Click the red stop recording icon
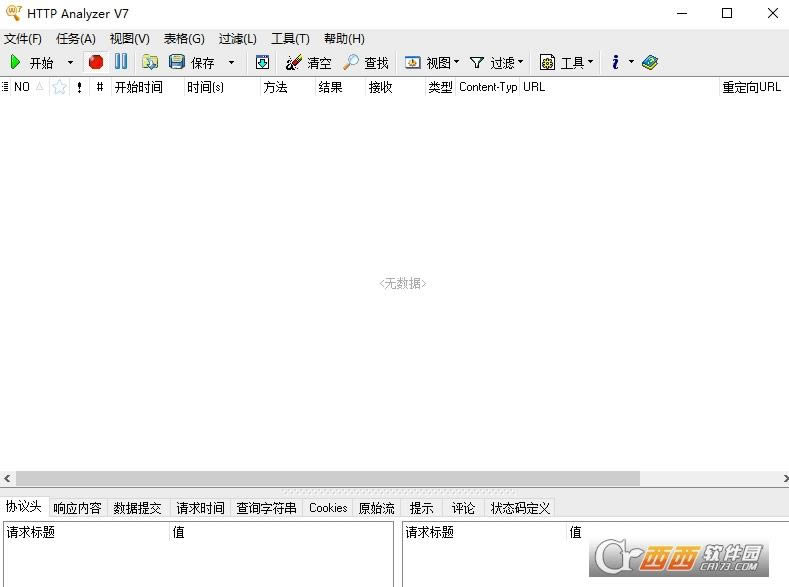Viewport: 789px width, 587px height. (x=96, y=62)
